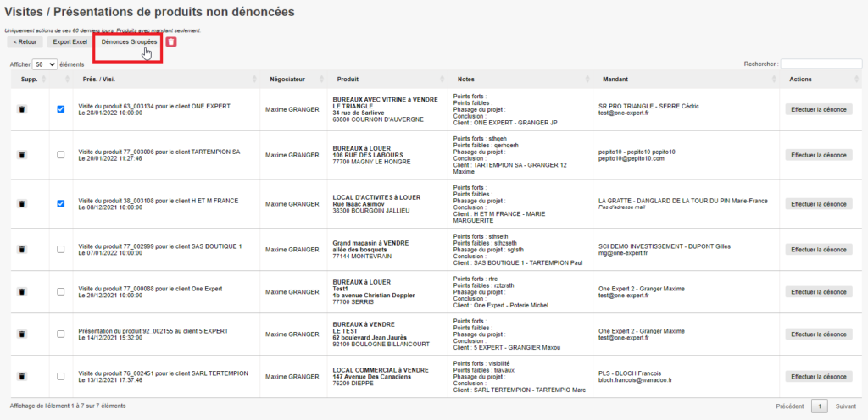The width and height of the screenshot is (868, 420).
Task: Go back with the Retour button
Action: coord(25,41)
